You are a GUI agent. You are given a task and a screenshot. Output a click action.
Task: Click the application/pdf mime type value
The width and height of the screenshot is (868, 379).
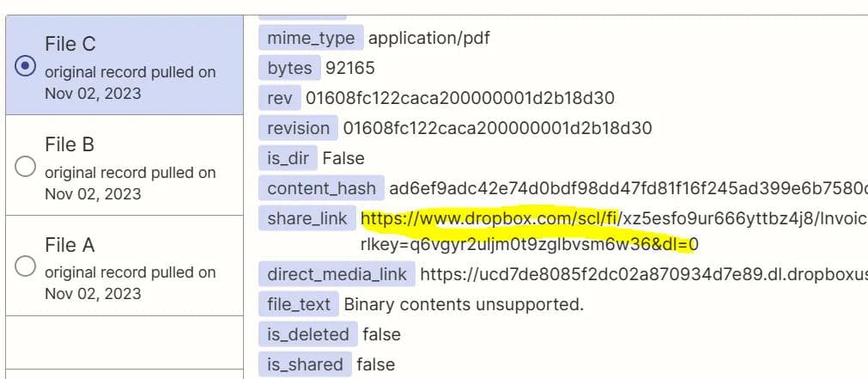429,38
